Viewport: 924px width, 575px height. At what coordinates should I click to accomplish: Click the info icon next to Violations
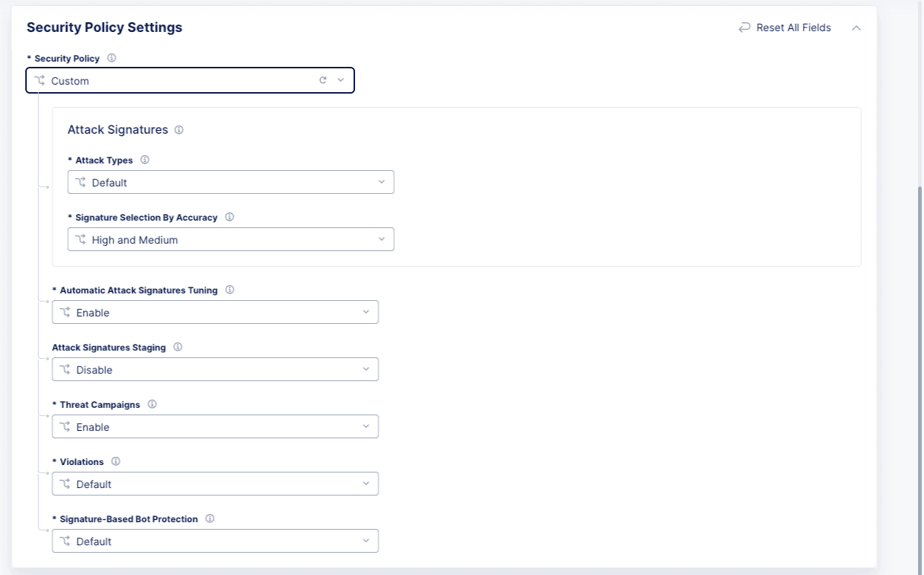coord(116,461)
